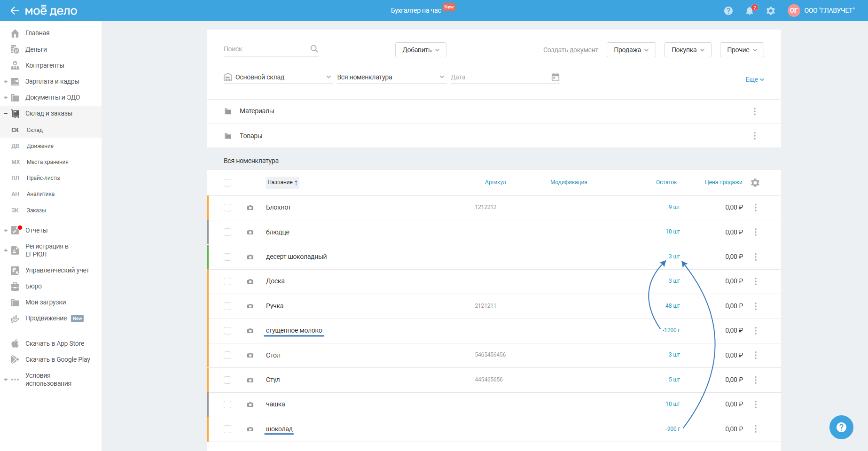Image resolution: width=868 pixels, height=451 pixels.
Task: Expand the Продажа document dropdown
Action: click(631, 50)
